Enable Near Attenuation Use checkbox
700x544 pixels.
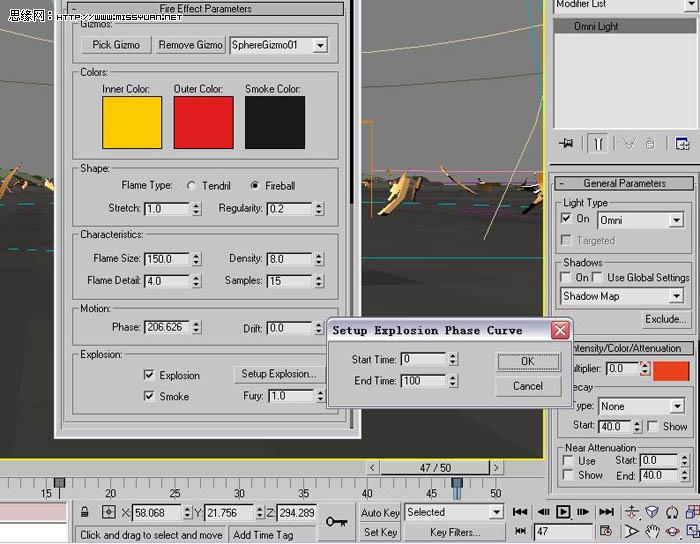point(568,461)
